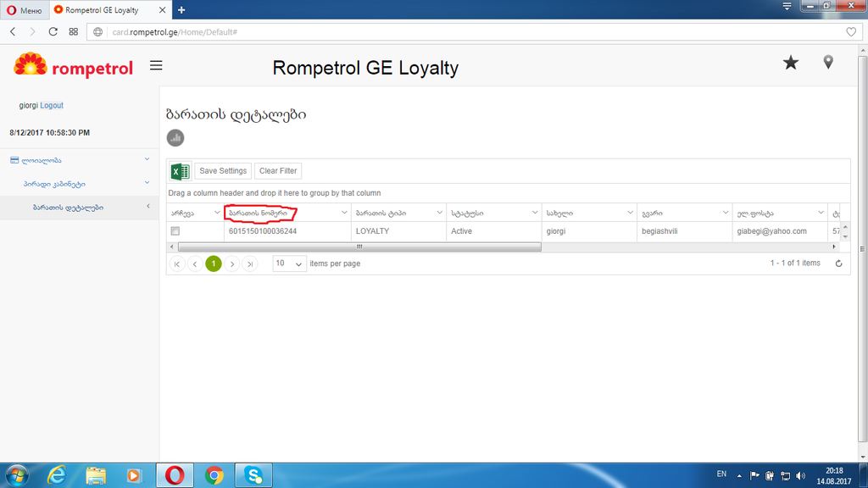Screen dimensions: 868x488
Task: Open items per page dropdown
Action: point(290,264)
